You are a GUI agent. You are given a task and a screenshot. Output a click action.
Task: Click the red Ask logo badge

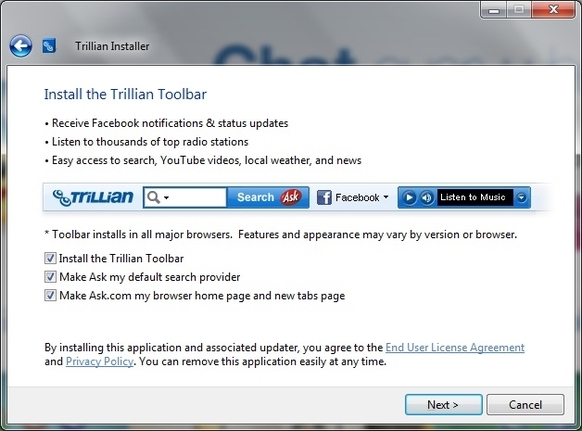291,197
